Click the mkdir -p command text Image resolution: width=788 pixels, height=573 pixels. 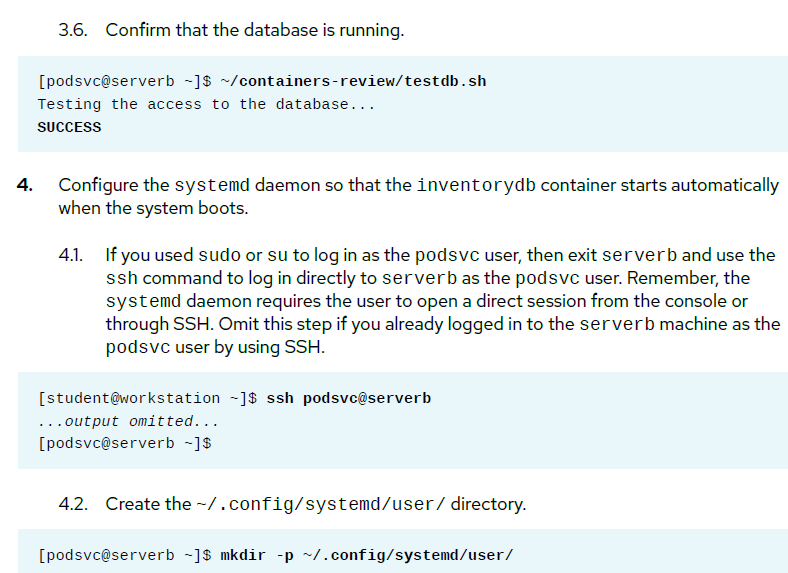coord(367,555)
